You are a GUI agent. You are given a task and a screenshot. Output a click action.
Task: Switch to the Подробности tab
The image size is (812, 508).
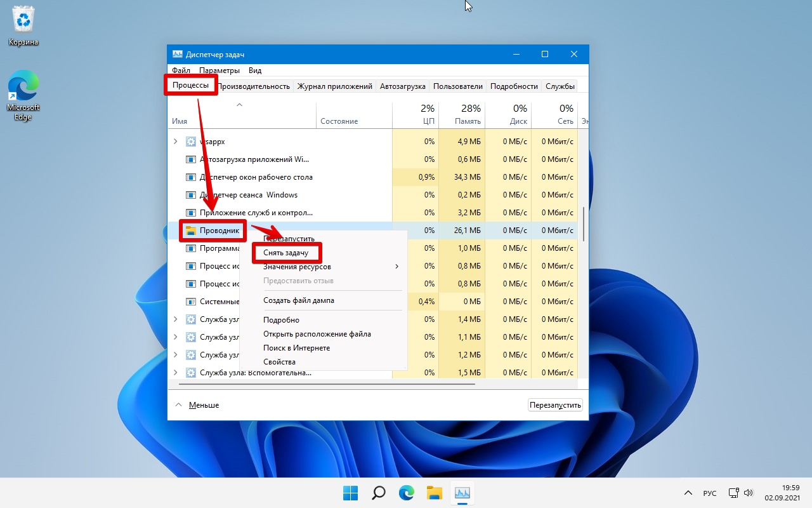[514, 86]
